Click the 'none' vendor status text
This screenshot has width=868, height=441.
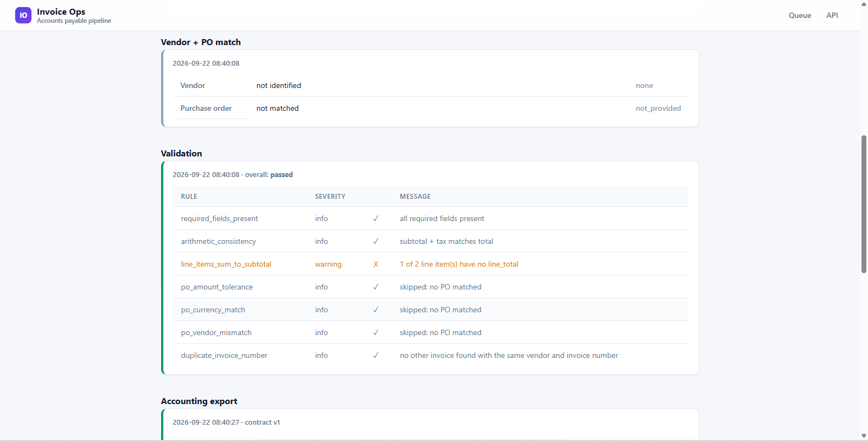[644, 85]
